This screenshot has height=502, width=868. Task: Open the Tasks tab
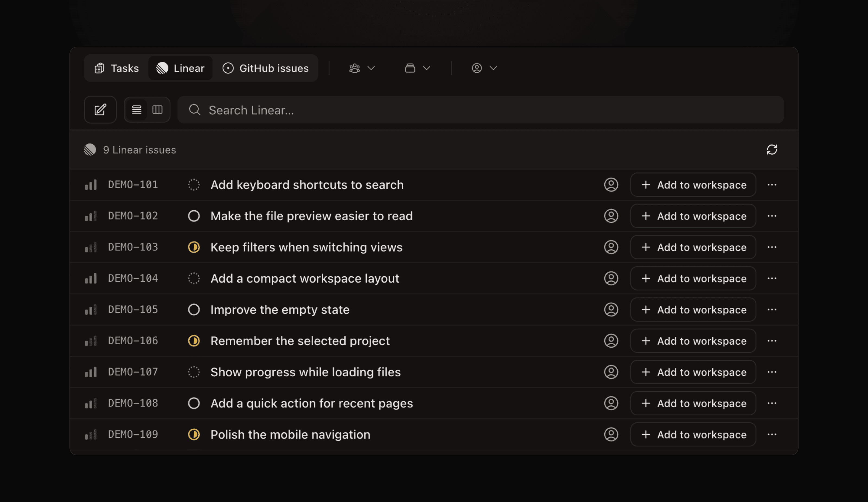point(116,68)
